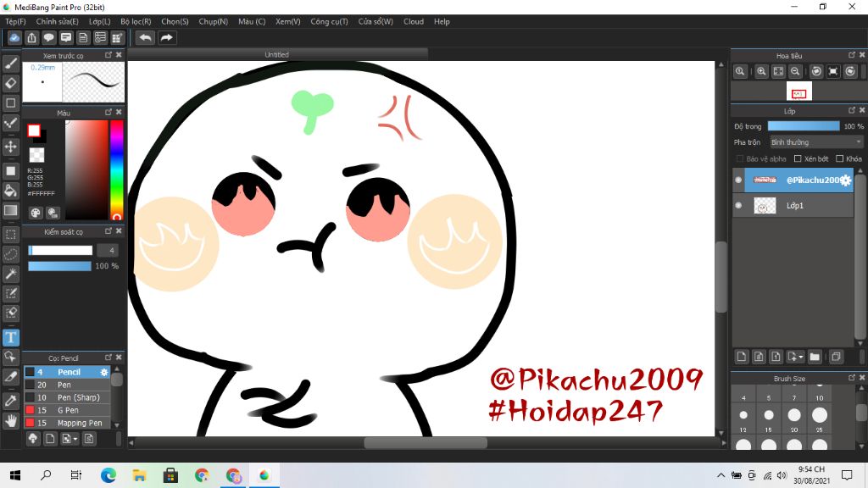Choose the Select Pen tool
This screenshot has width=868, height=488.
tap(10, 293)
